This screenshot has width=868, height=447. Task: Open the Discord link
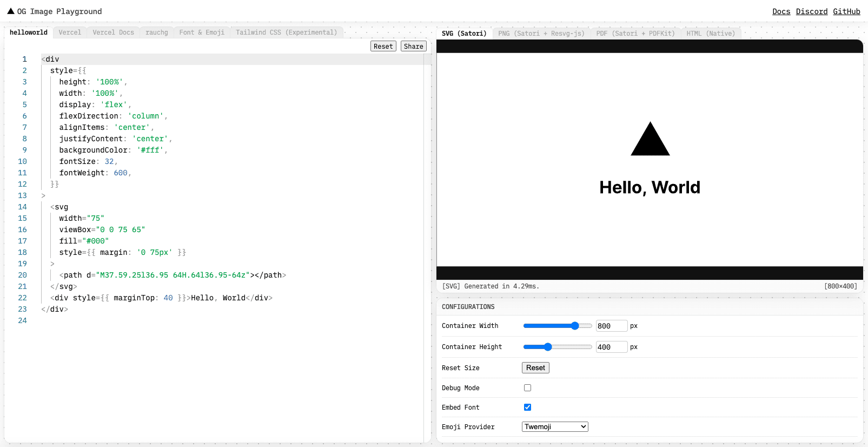[x=812, y=11]
